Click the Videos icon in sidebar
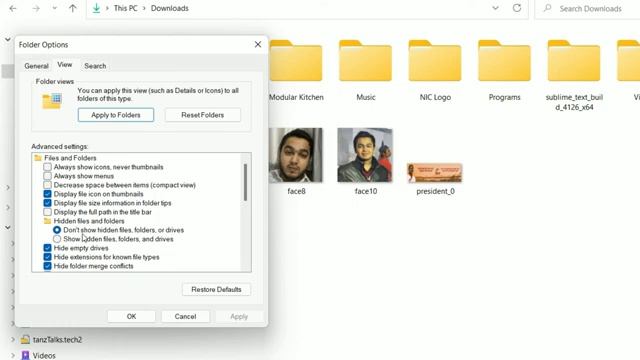Viewport: 640px width, 360px height. 25,356
